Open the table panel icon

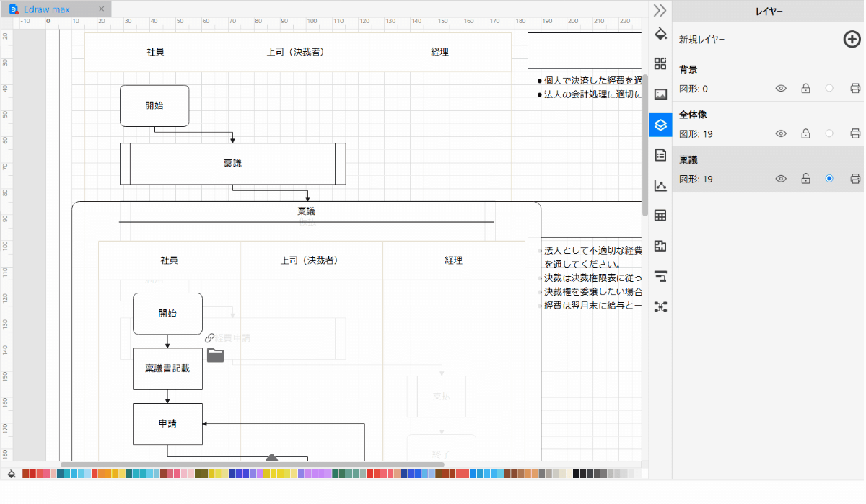pos(660,215)
